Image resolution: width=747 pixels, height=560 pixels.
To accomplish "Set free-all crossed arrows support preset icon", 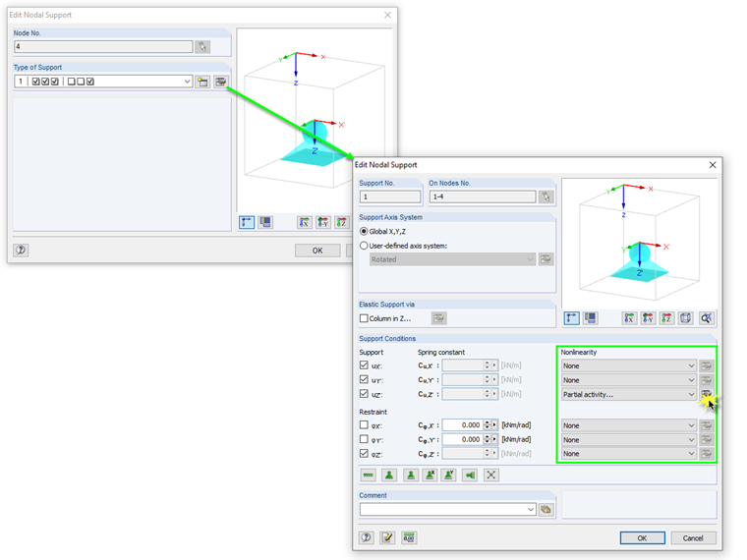I will (x=491, y=475).
